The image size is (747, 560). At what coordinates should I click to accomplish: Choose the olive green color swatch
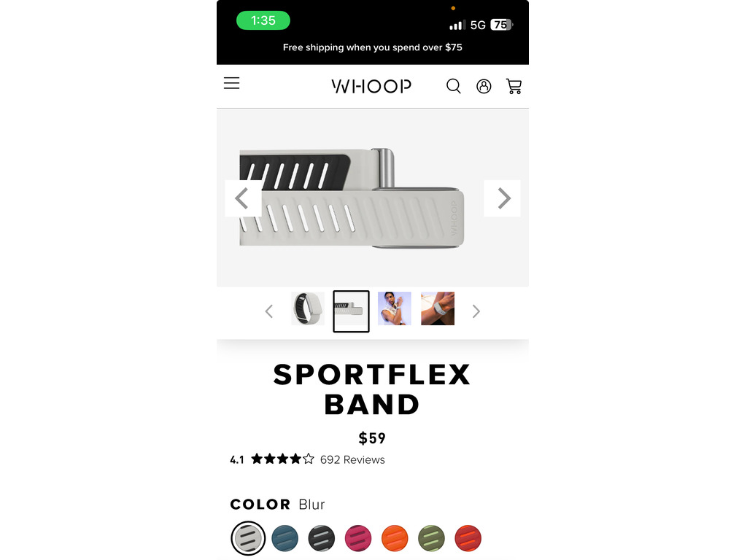point(432,538)
